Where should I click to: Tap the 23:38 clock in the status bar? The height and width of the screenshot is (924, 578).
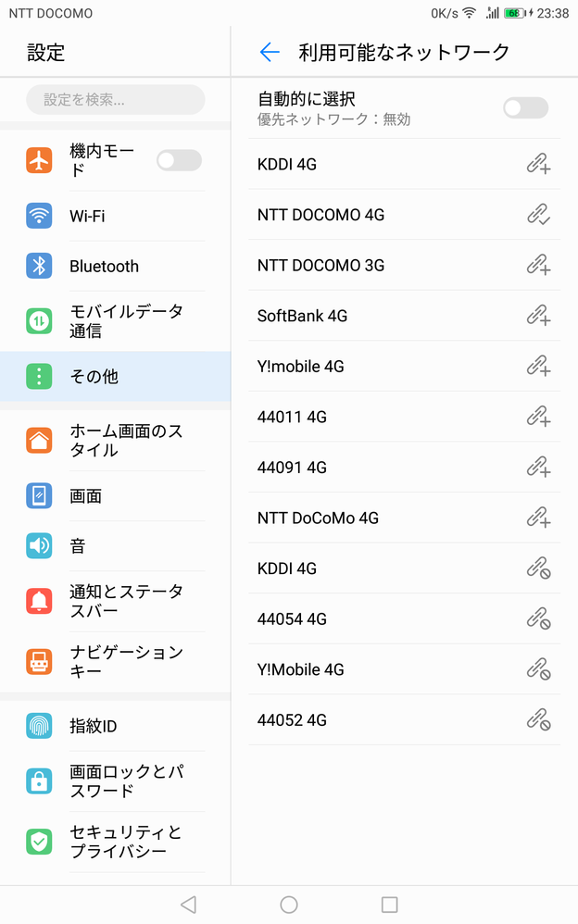click(553, 13)
